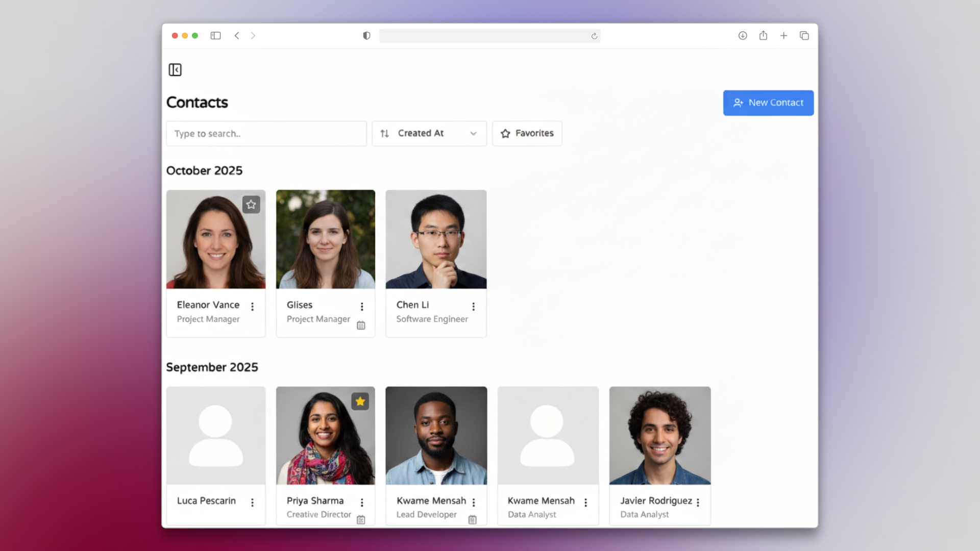This screenshot has width=980, height=551.
Task: Toggle the Favorites filter
Action: (527, 134)
